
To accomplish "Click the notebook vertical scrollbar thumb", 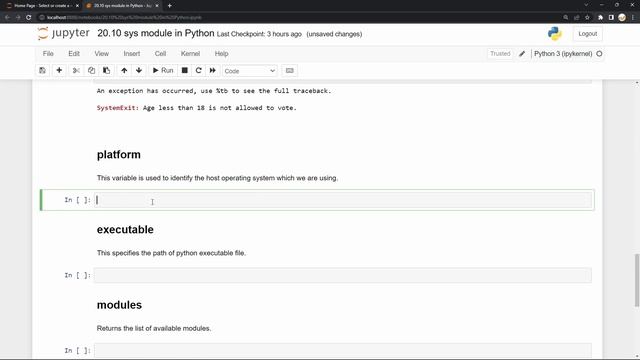I will (637, 280).
